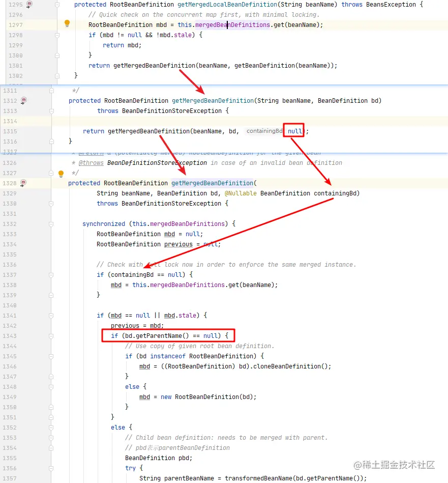
Task: Click cloneBeanDefinition call on line 1346
Action: (x=292, y=366)
